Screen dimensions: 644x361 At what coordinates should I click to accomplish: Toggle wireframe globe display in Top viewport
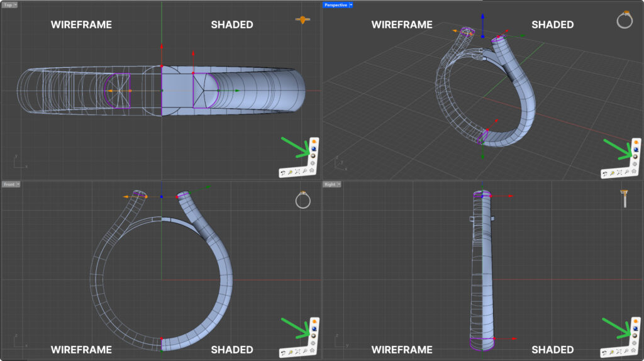[313, 164]
